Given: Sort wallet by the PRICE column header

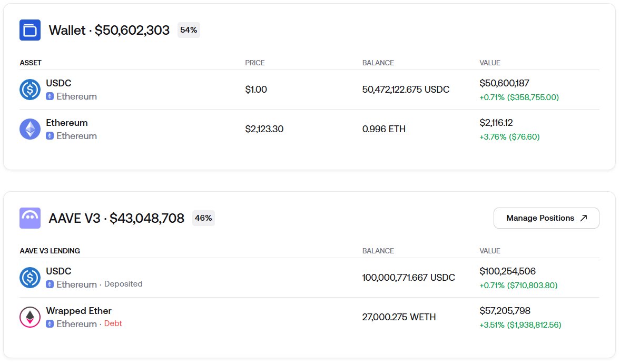Looking at the screenshot, I should (255, 63).
